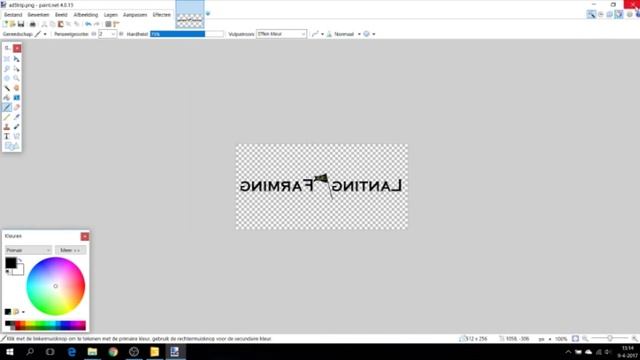The height and width of the screenshot is (360, 640).
Task: Select the Clone Stamp tool
Action: pyautogui.click(x=7, y=127)
